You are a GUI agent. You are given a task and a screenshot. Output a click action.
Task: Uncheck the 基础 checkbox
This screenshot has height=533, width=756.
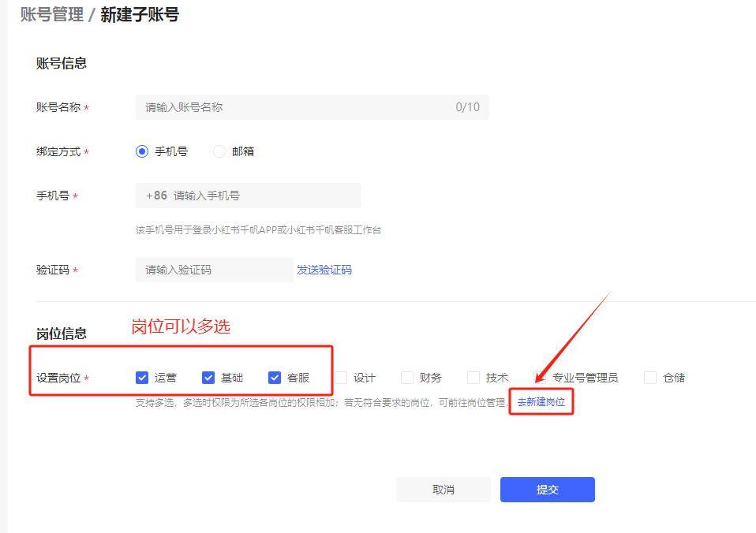pyautogui.click(x=208, y=378)
